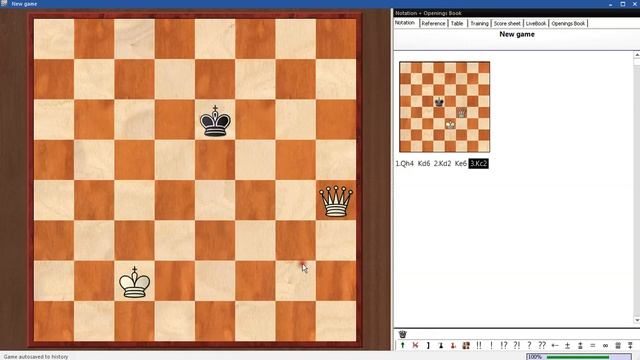Open the LiveBook tab

pyautogui.click(x=536, y=24)
